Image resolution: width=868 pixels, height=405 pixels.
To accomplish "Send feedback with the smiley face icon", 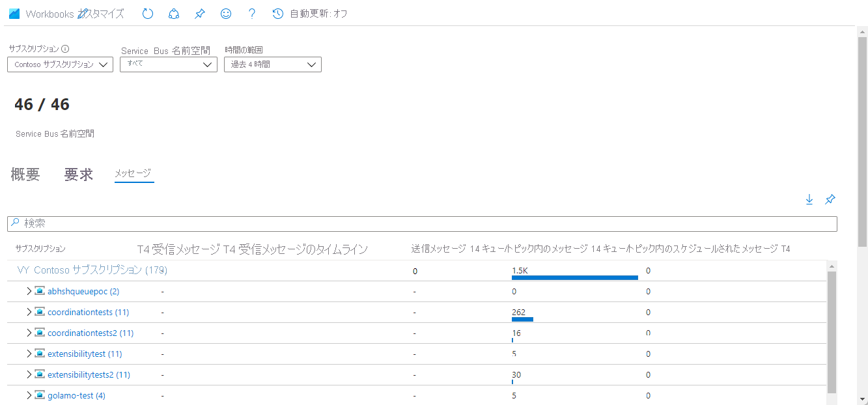I will 226,14.
